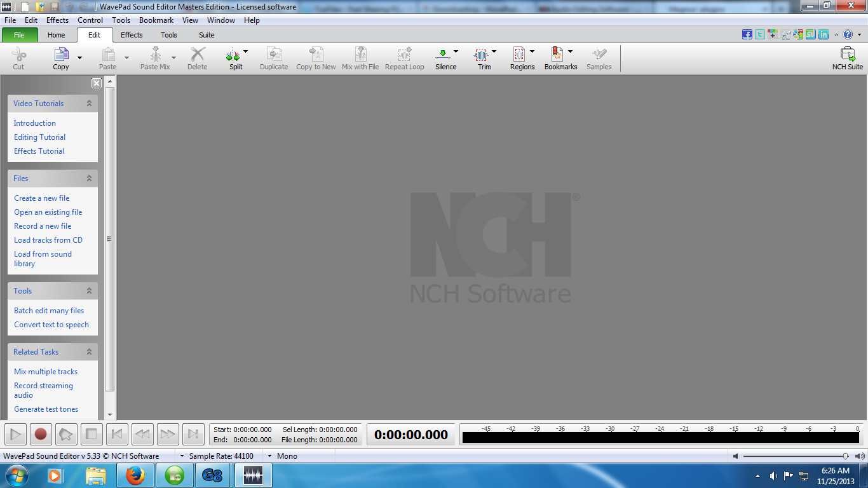Image resolution: width=868 pixels, height=488 pixels.
Task: Switch to the Tools ribbon tab
Action: [x=169, y=35]
